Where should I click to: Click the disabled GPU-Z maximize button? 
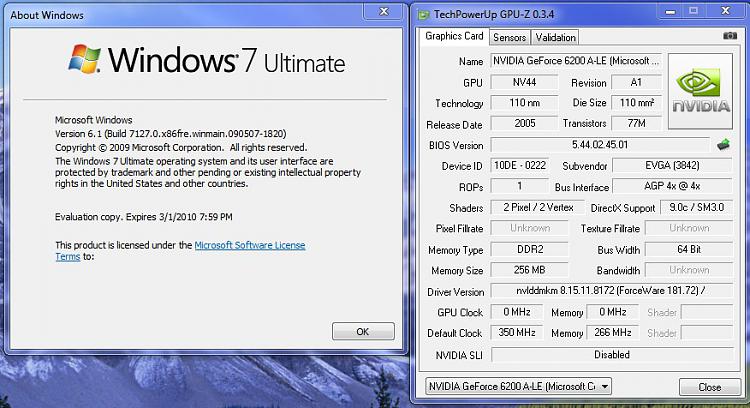694,11
